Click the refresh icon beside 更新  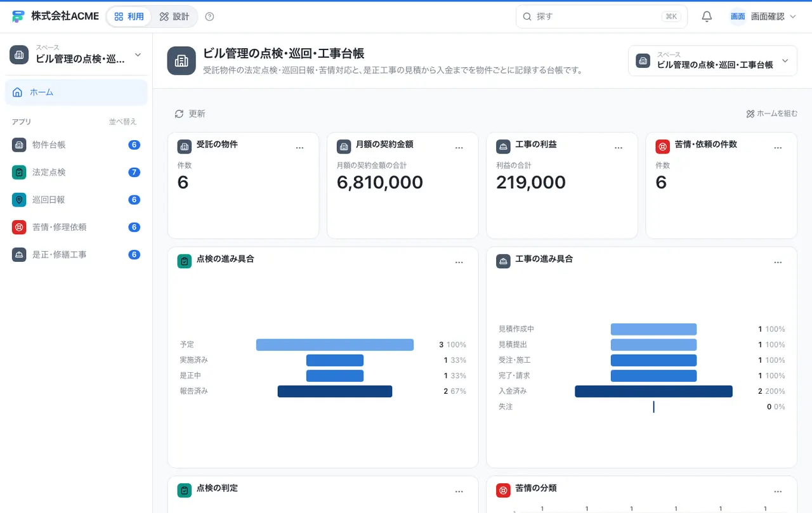point(180,114)
